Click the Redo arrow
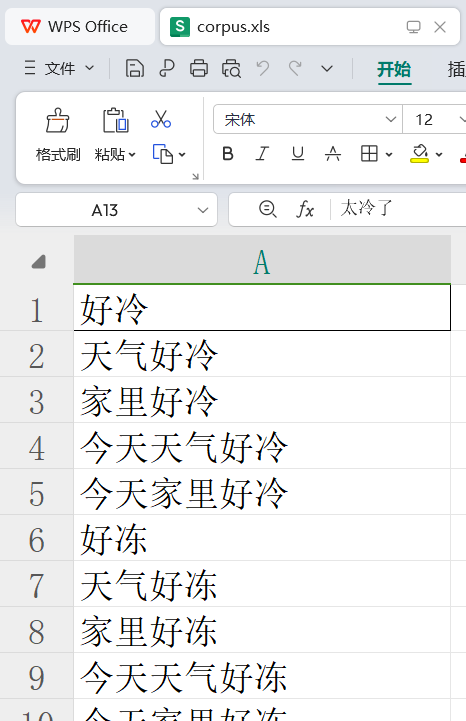 (x=295, y=69)
